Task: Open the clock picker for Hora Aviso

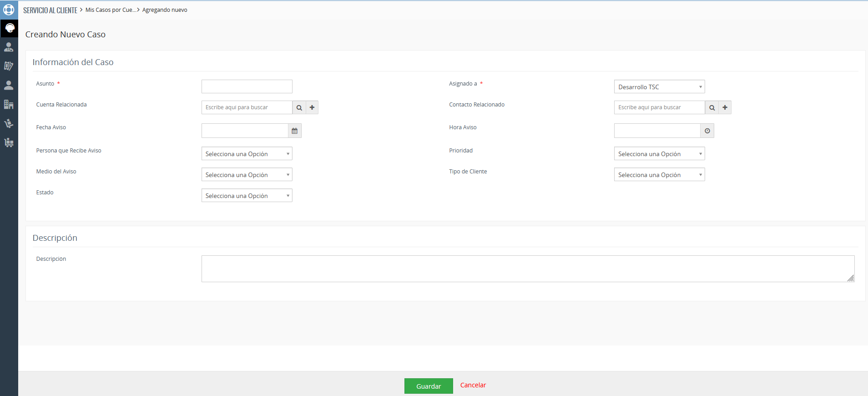Action: pos(707,131)
